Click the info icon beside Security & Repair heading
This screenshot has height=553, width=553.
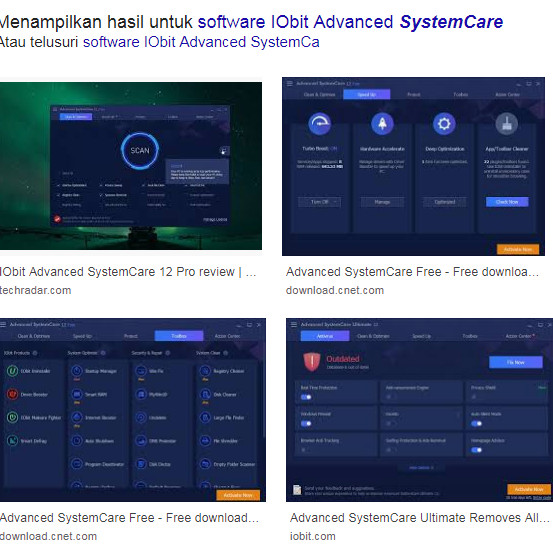pyautogui.click(x=168, y=353)
